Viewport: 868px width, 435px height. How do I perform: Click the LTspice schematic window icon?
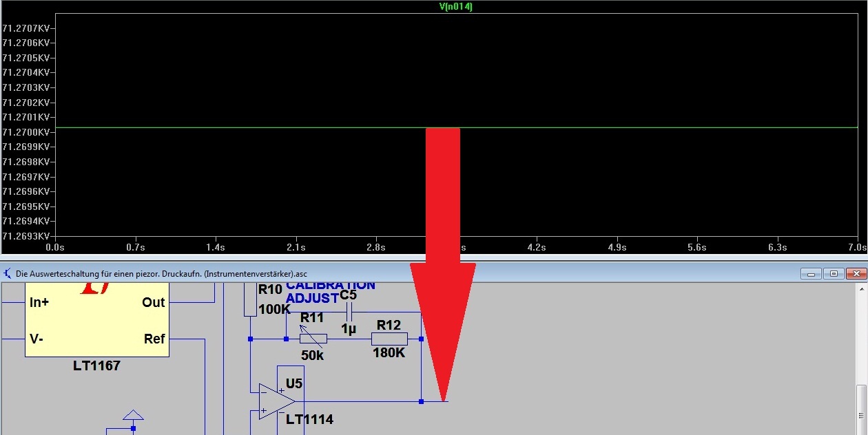(8, 273)
